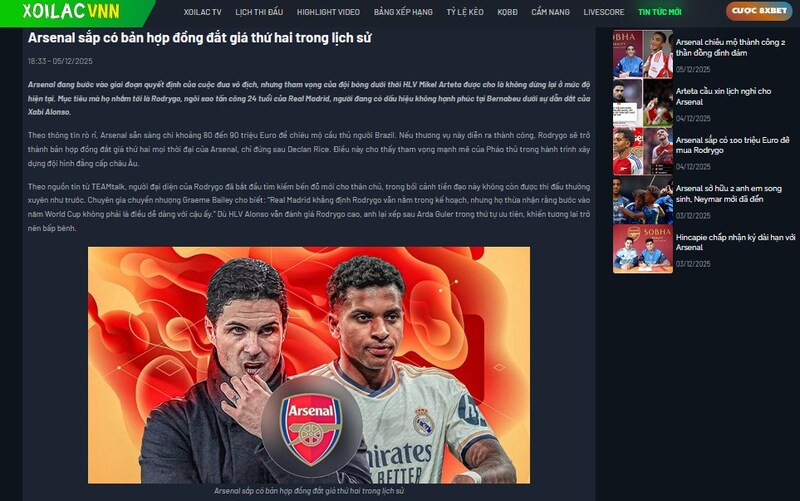Click the Cược 8XBET button
Viewport: 800px width, 501px height.
pos(759,11)
